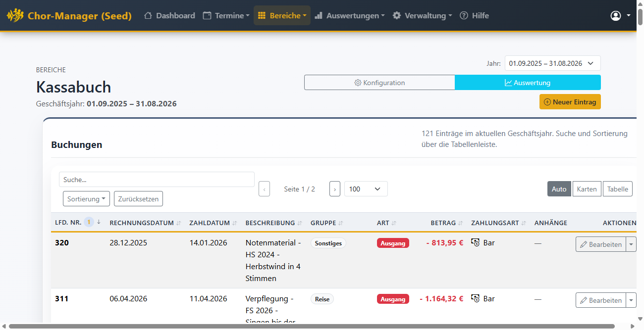Open the Bereiche menu
The image size is (644, 330).
tap(282, 15)
